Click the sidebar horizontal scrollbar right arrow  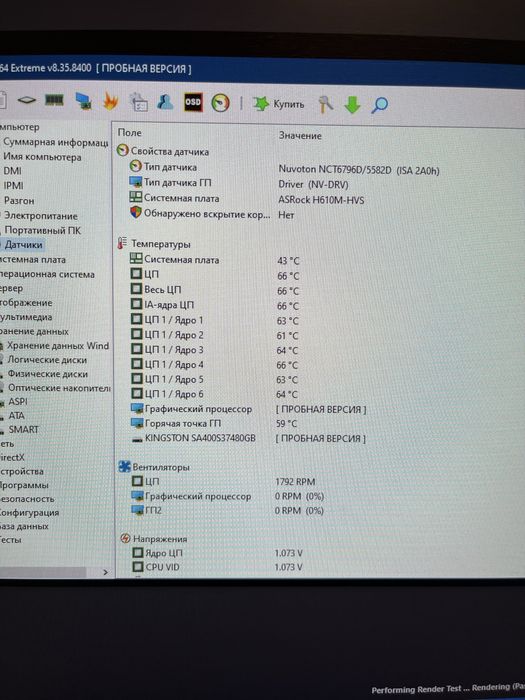point(105,572)
